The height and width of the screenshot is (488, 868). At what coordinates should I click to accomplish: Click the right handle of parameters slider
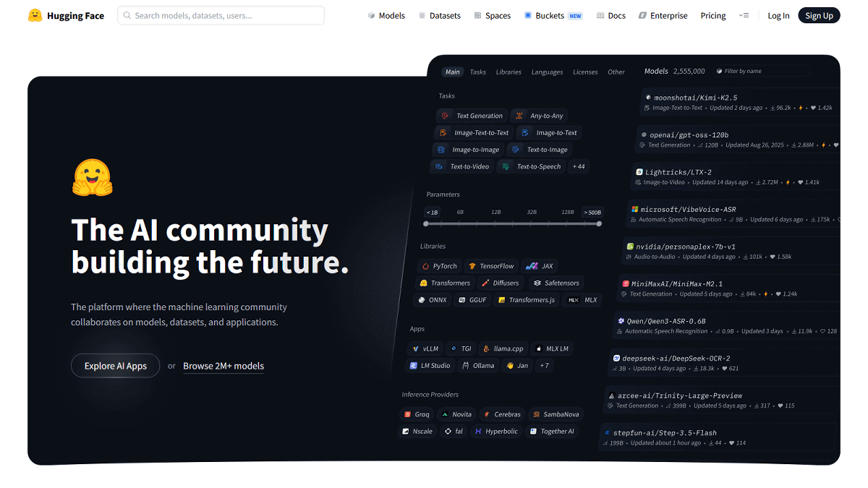599,223
